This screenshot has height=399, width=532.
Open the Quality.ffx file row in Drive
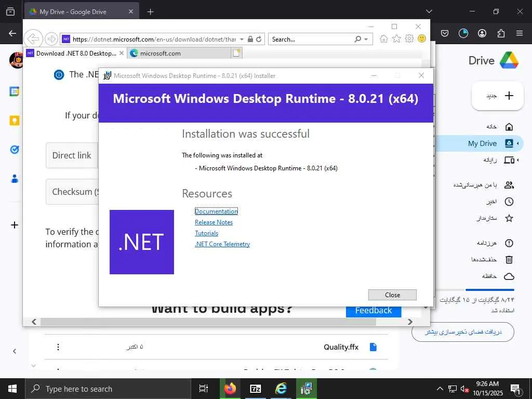click(x=216, y=347)
